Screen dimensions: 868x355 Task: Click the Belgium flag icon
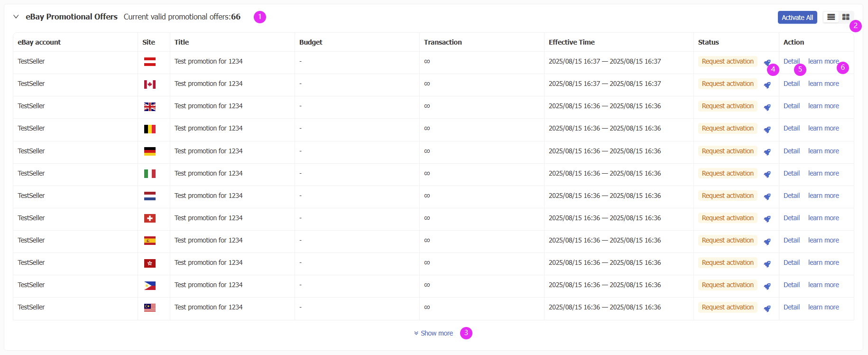coord(150,129)
